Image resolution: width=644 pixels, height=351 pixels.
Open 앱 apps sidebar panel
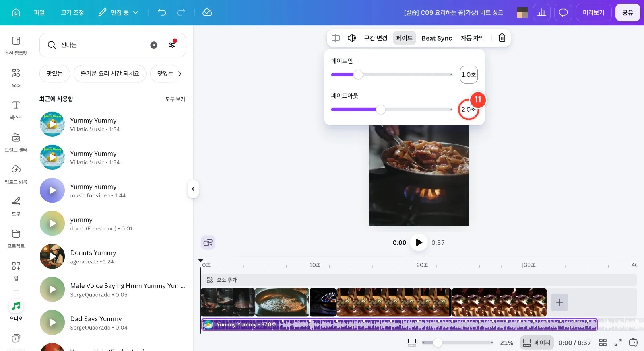pos(16,271)
